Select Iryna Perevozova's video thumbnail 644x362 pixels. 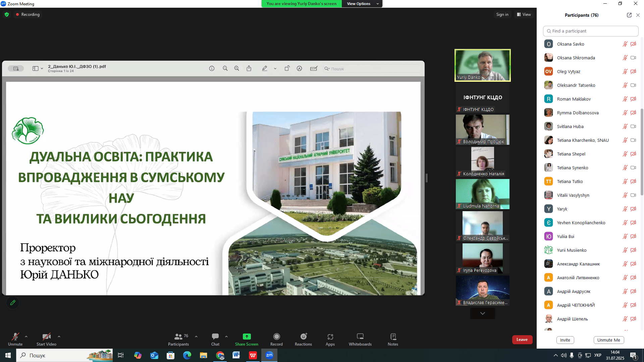click(x=482, y=258)
